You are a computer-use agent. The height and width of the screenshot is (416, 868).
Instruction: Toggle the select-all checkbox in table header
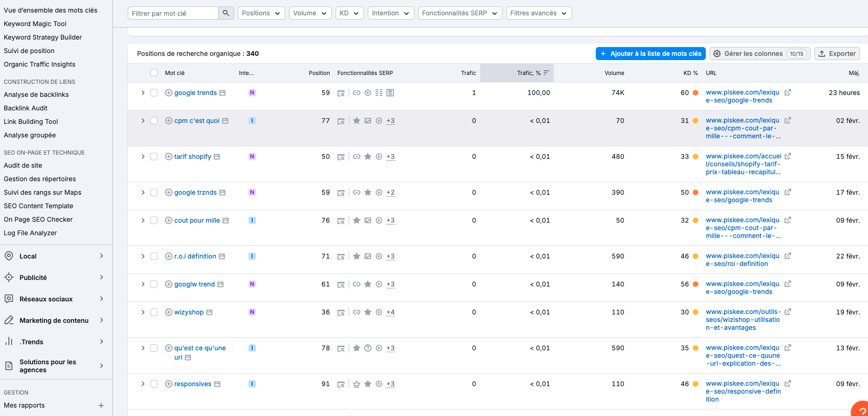(154, 73)
